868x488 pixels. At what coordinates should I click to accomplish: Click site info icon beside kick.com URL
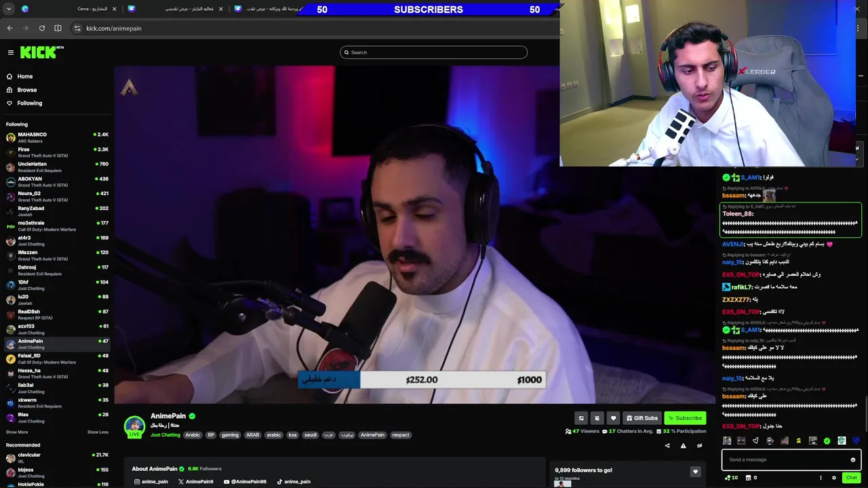click(x=77, y=28)
